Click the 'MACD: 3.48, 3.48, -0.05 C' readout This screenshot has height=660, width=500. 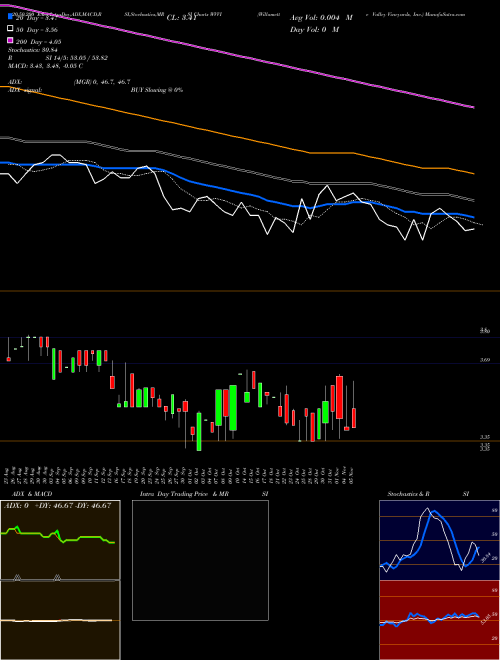[45, 66]
